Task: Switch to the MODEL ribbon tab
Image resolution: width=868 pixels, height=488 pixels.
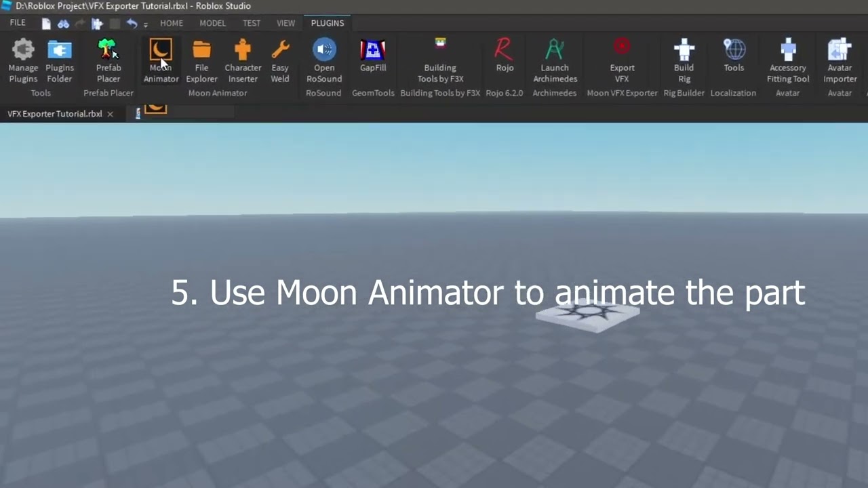Action: (x=212, y=22)
